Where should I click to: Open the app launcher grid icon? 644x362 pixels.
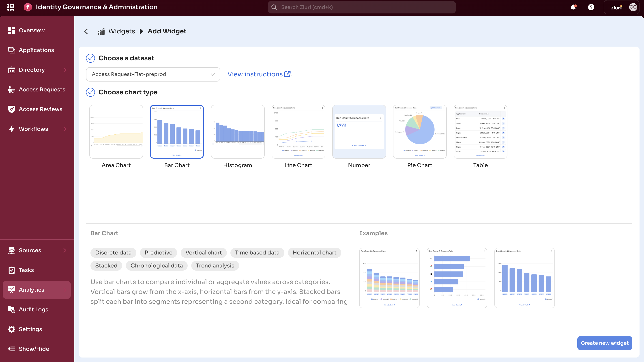point(11,7)
